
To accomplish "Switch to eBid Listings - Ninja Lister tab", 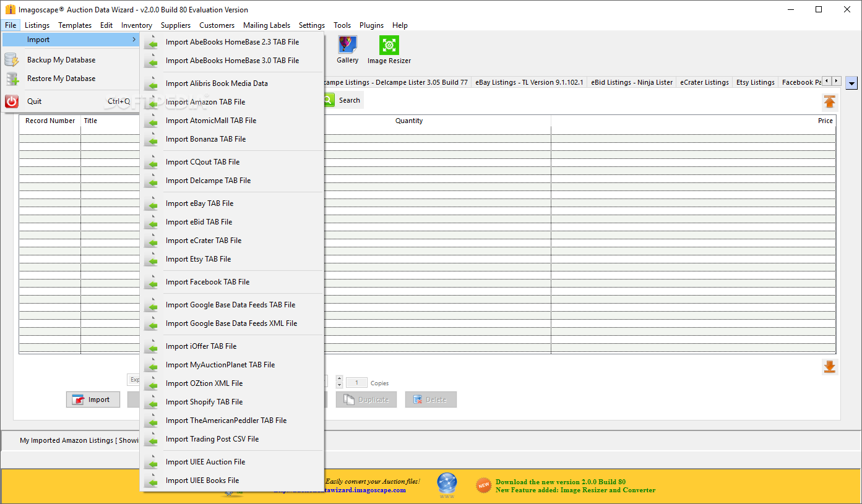I will 631,82.
